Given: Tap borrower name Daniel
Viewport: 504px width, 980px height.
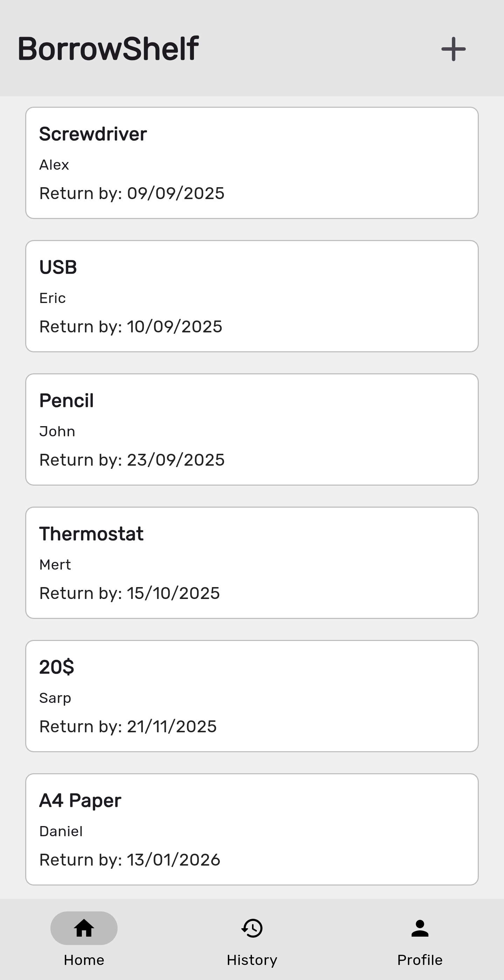Looking at the screenshot, I should click(61, 831).
